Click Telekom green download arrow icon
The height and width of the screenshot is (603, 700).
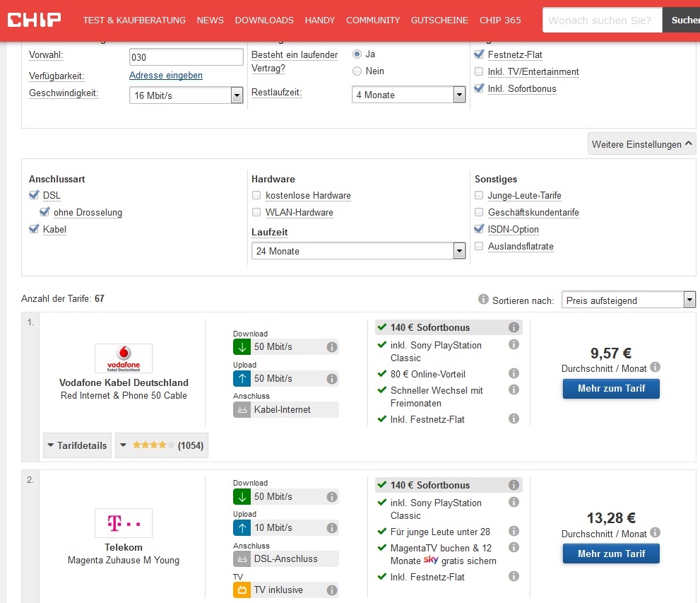pos(242,497)
